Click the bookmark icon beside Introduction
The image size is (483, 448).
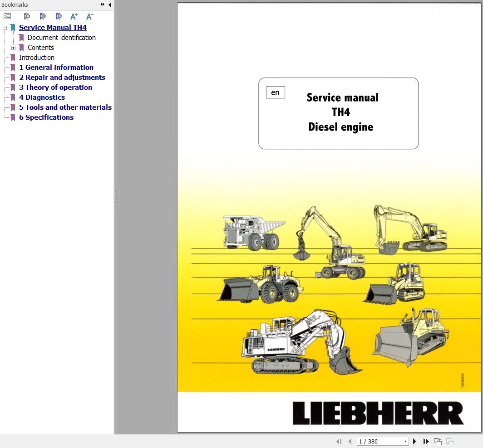(x=13, y=58)
